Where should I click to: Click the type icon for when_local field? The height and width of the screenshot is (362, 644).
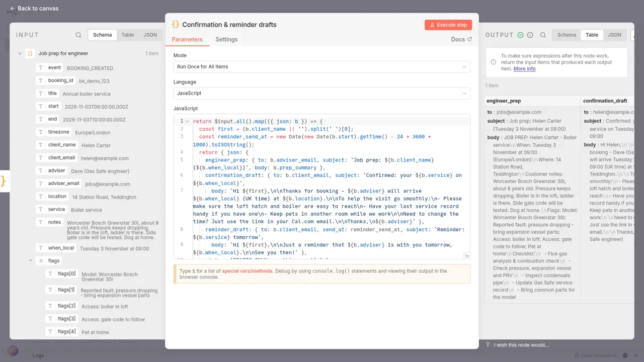[41, 248]
